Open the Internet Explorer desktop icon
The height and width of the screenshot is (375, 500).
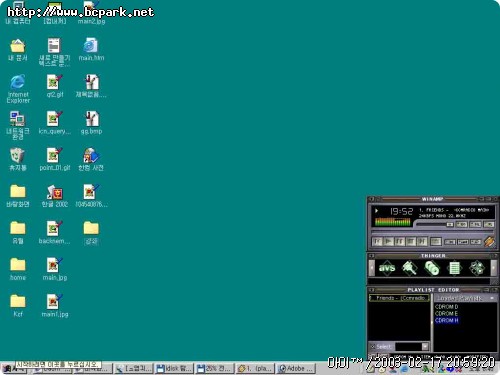tap(18, 89)
